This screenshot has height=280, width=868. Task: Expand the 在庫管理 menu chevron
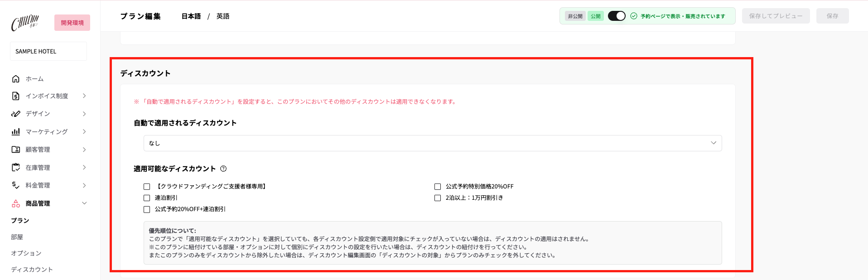pos(84,167)
